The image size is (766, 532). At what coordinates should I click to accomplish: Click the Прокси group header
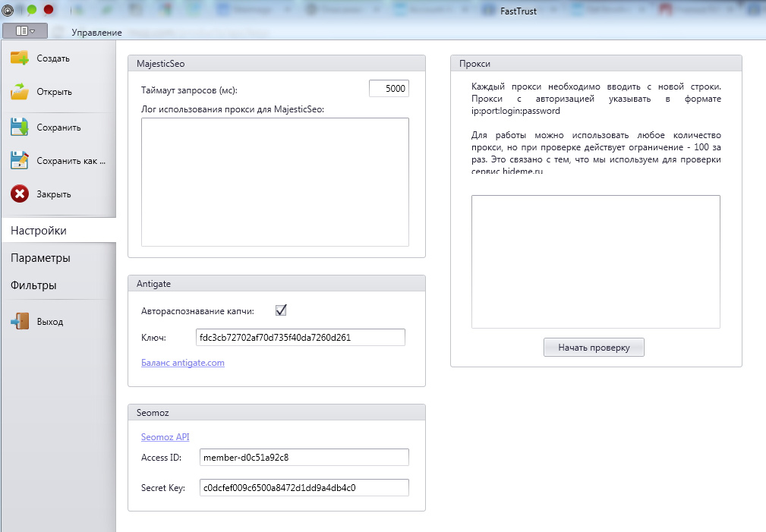[596, 64]
